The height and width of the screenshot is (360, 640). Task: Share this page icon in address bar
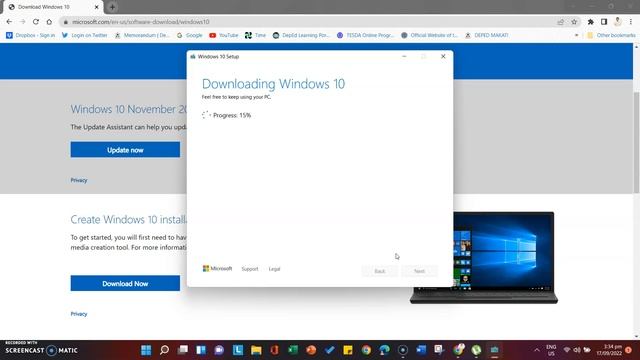point(560,22)
